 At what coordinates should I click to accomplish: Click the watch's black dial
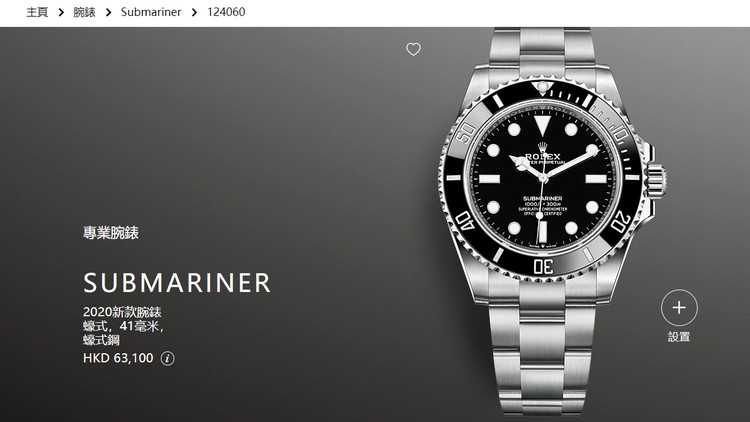542,178
